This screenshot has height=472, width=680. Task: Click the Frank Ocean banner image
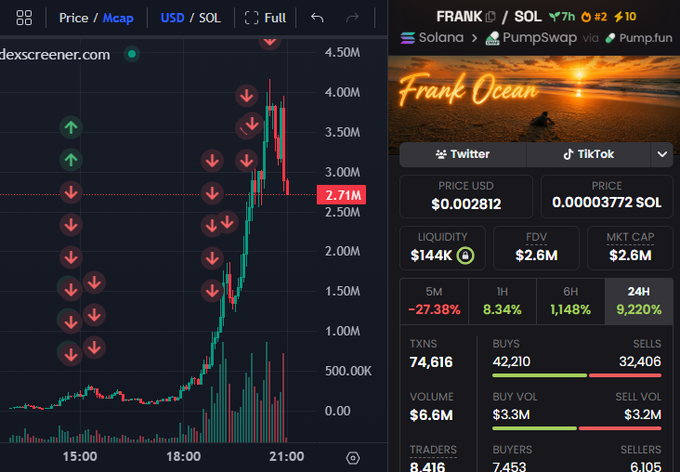click(534, 99)
